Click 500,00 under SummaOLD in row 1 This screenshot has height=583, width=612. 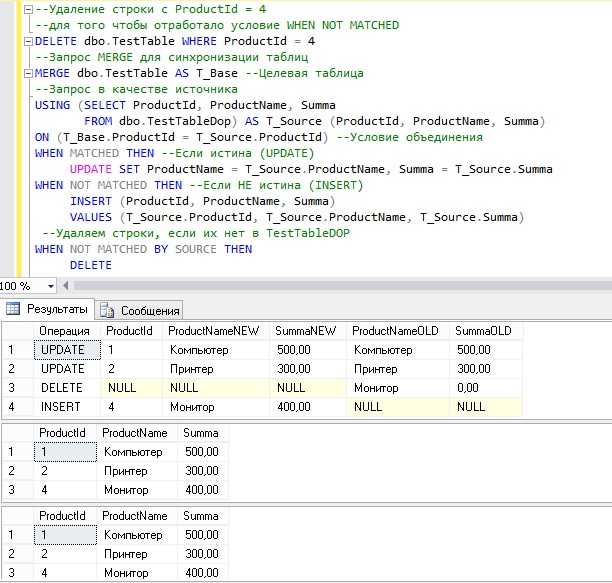pyautogui.click(x=486, y=350)
